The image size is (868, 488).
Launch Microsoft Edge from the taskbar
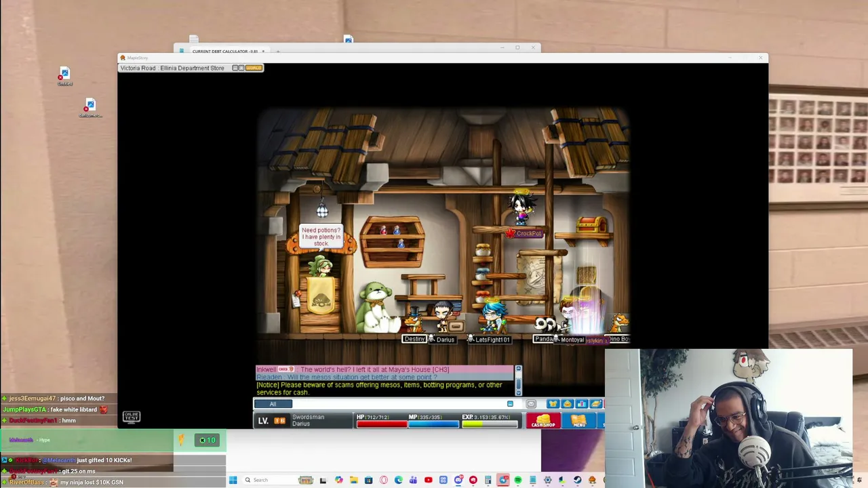pyautogui.click(x=398, y=481)
